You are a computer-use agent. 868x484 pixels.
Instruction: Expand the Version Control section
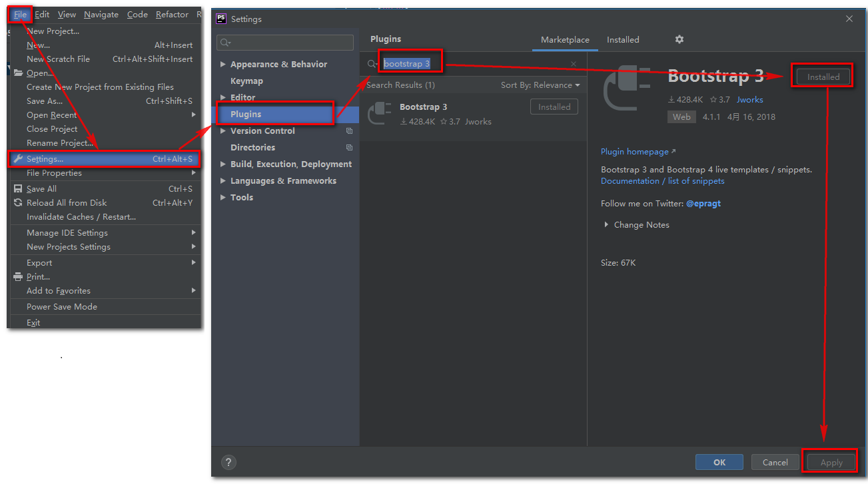(223, 131)
